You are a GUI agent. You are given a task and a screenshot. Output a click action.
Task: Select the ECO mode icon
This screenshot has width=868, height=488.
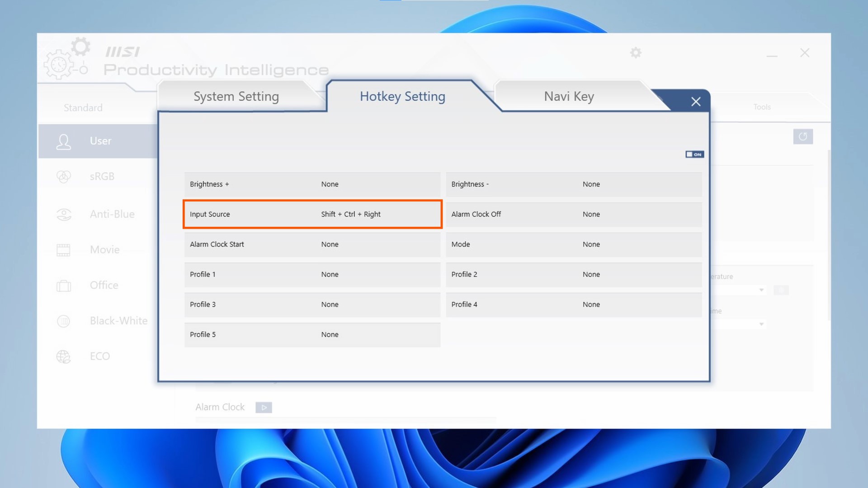[64, 357]
